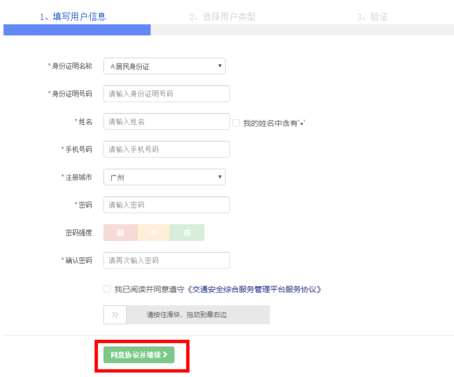Viewport: 454px width, 377px height.
Task: Click the yellow medium password strength block
Action: click(x=154, y=232)
